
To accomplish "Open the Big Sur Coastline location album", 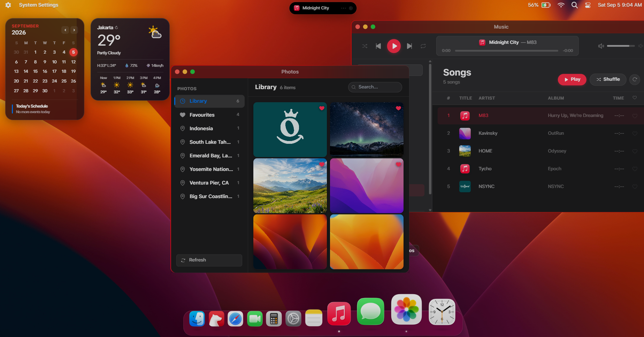I will coord(209,196).
